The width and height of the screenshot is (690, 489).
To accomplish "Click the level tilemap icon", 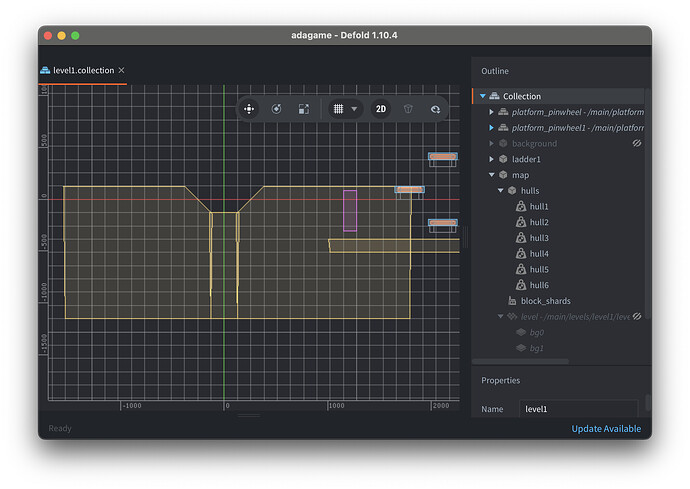I will [x=512, y=316].
